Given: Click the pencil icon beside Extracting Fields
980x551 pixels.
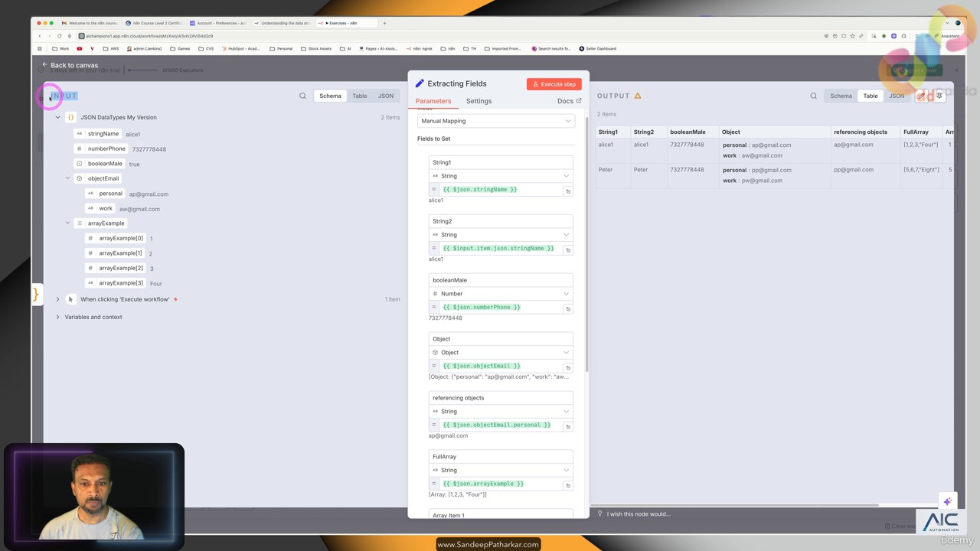Looking at the screenshot, I should coord(420,83).
